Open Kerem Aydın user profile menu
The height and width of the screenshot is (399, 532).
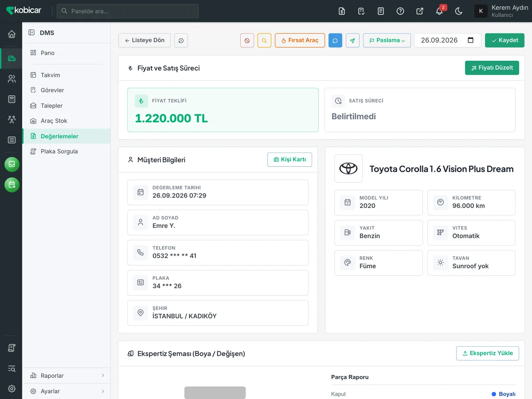[501, 11]
